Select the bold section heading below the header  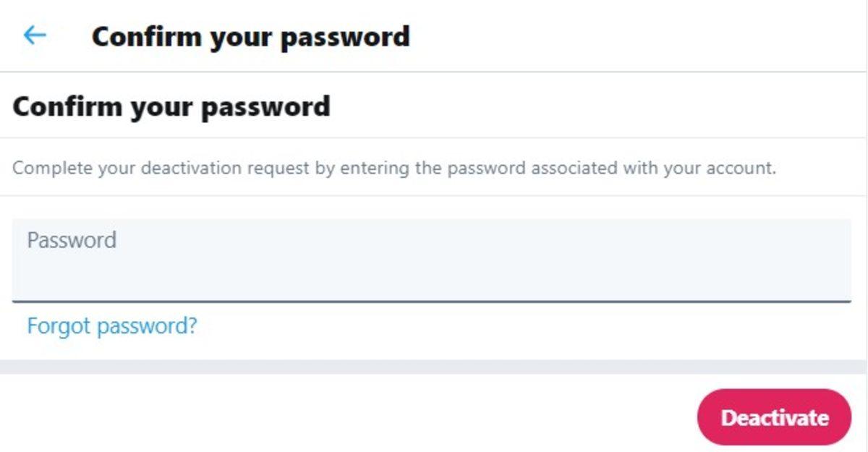point(171,106)
